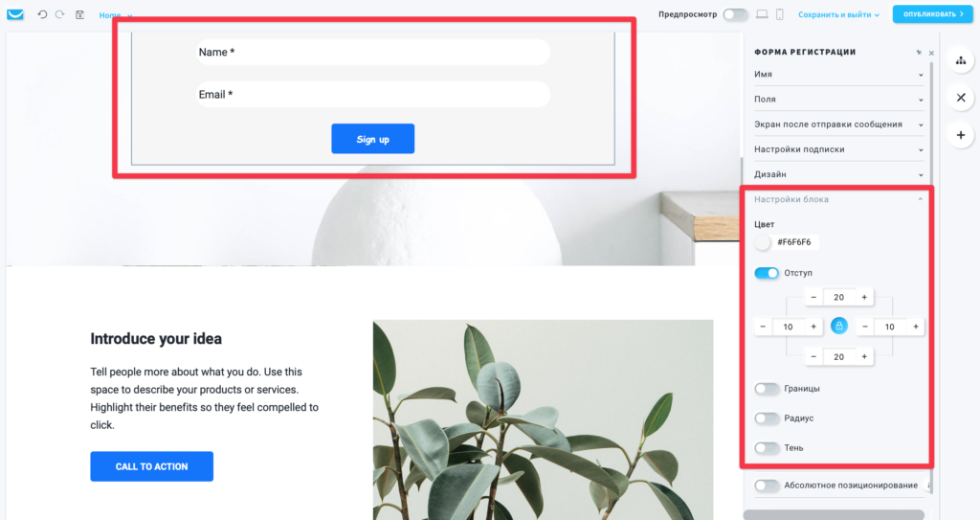Enable the Границы borders toggle

click(x=767, y=389)
